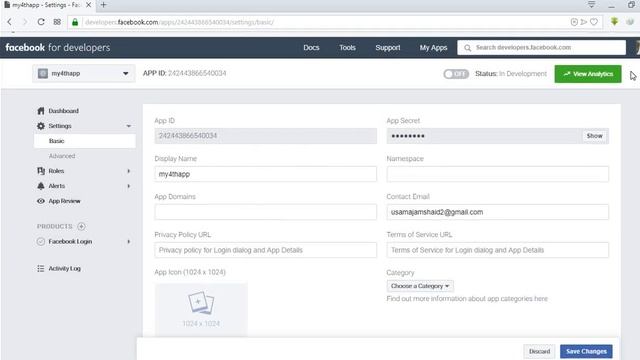Image resolution: width=640 pixels, height=360 pixels.
Task: Click the App Domains input field
Action: tap(265, 212)
